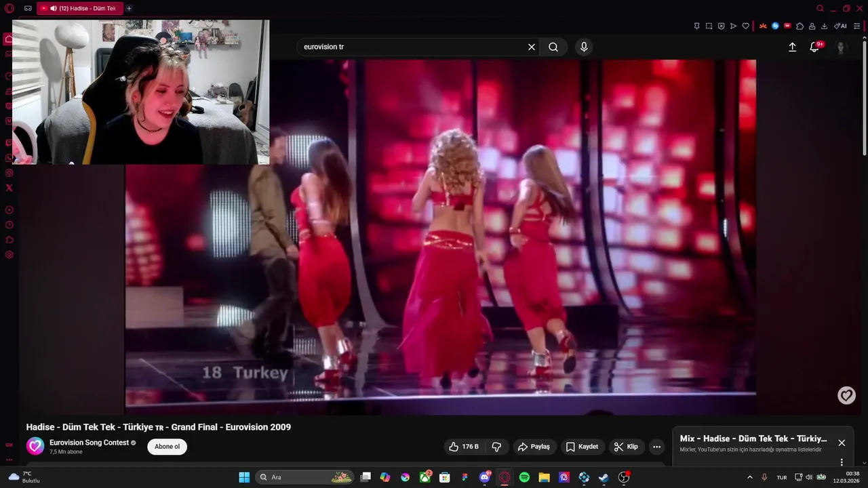Open the weather widget showing 7°C
The image size is (868, 488).
tap(24, 477)
